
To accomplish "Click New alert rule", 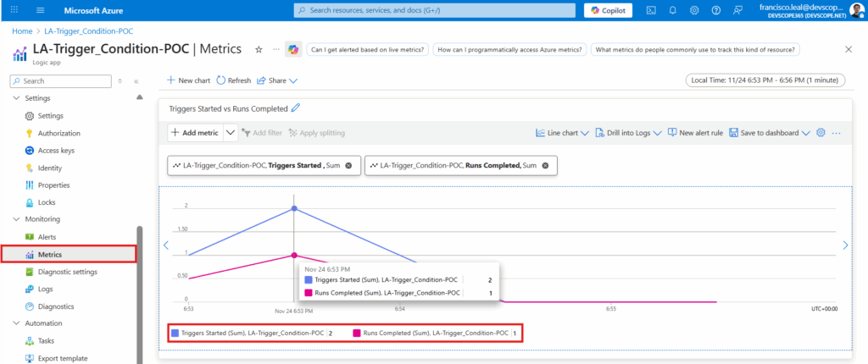I will click(x=695, y=133).
